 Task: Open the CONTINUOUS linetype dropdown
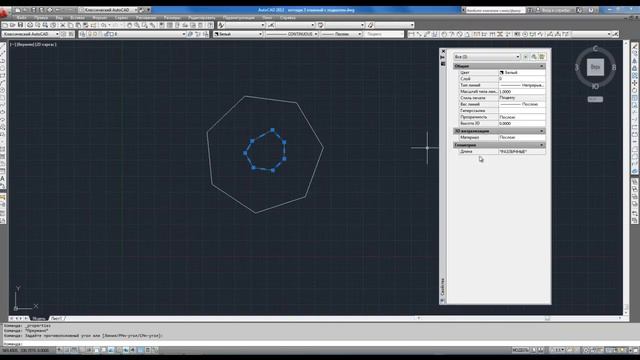click(x=291, y=34)
